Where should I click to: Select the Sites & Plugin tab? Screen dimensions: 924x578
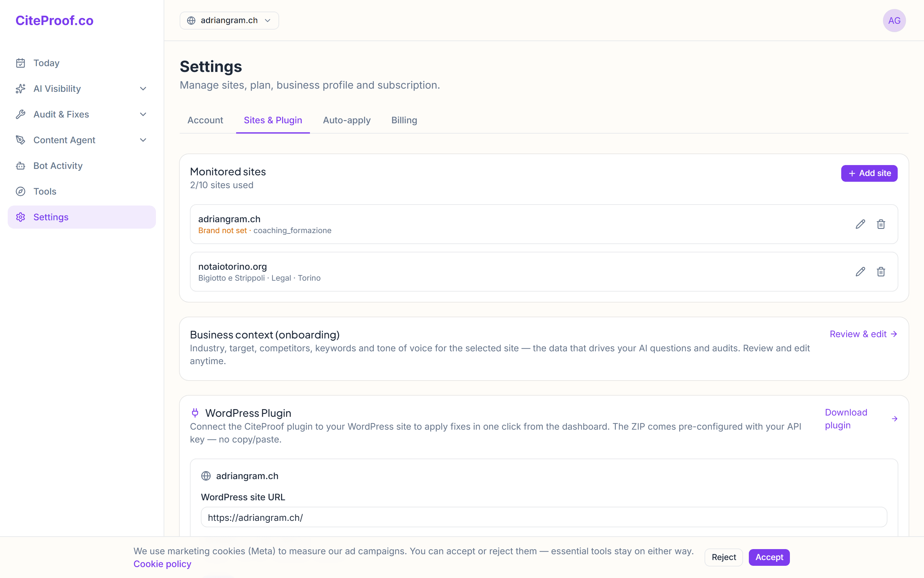273,120
